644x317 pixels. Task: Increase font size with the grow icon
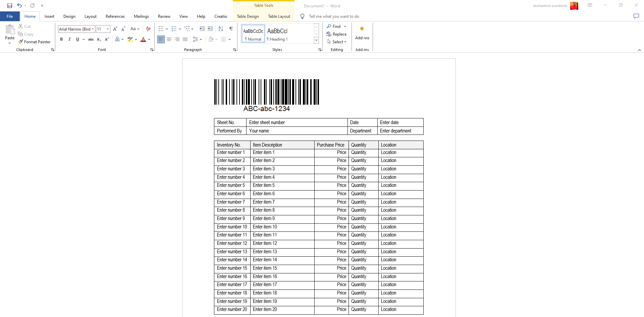pos(115,29)
